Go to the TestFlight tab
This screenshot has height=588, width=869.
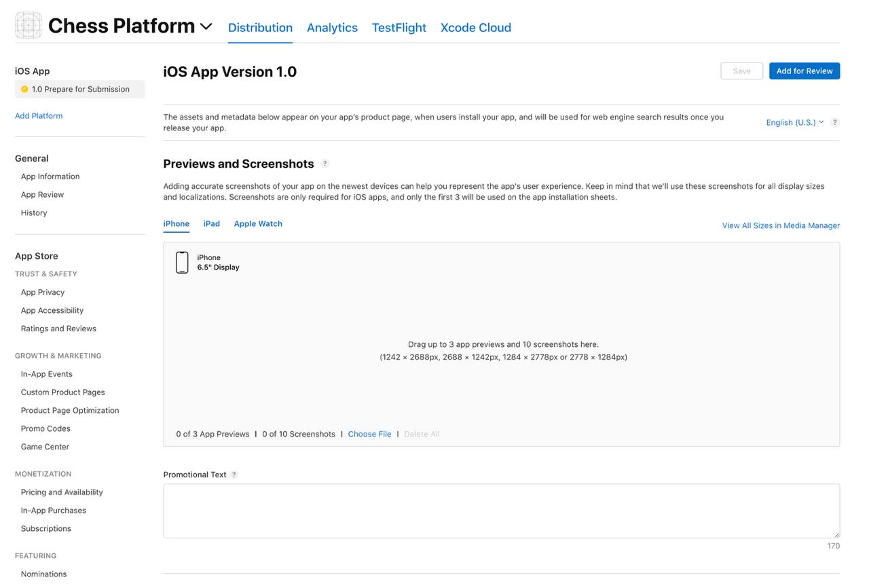(399, 28)
